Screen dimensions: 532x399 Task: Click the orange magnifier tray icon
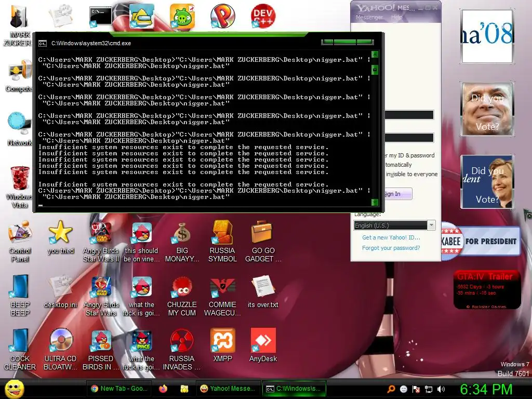pos(391,389)
